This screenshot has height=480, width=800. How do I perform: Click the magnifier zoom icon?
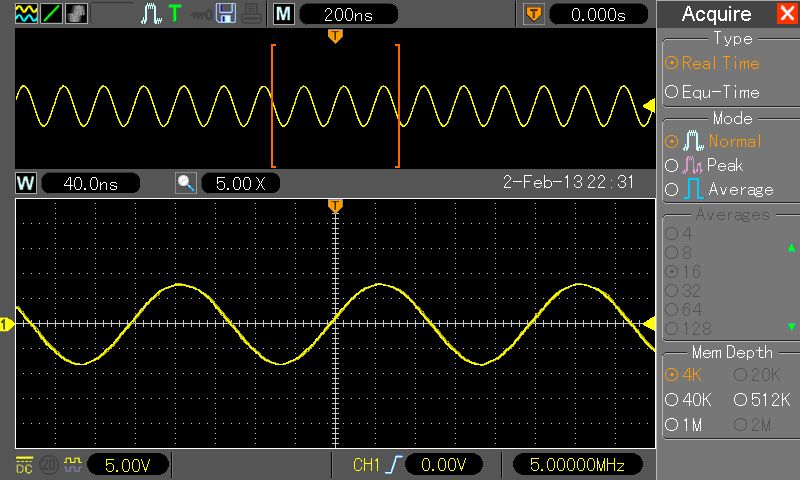(186, 183)
